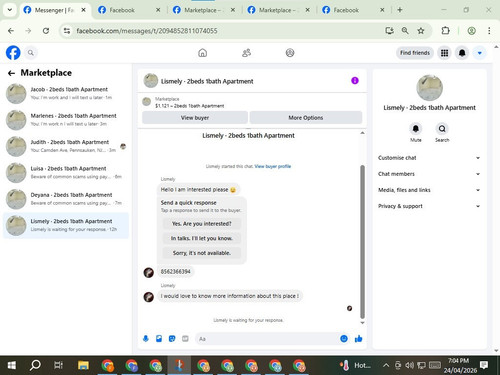Viewport: 500px width, 375px height.
Task: Click the Find friends button
Action: (x=415, y=53)
